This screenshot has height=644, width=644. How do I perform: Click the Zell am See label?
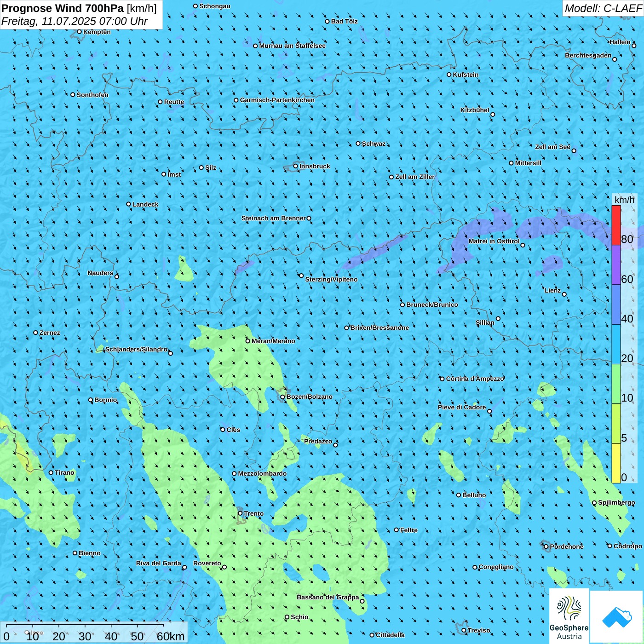point(552,147)
